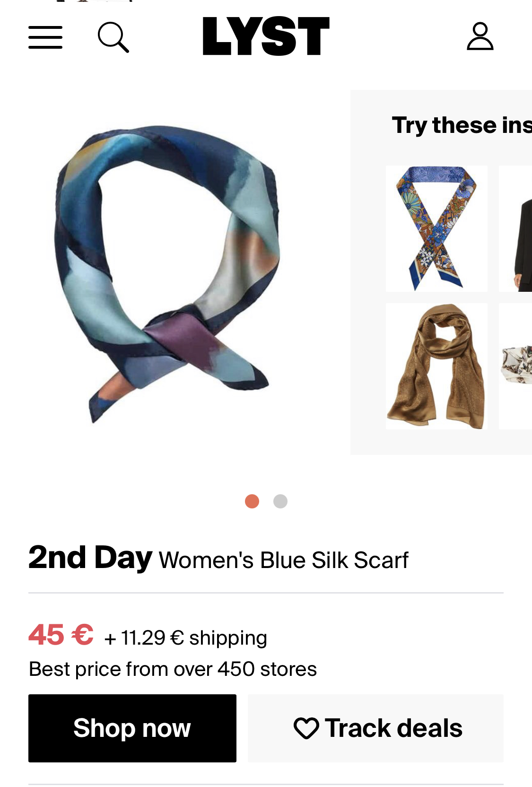Switch to second gray carousel dot
Screen dimensions: 532x787
click(x=280, y=501)
